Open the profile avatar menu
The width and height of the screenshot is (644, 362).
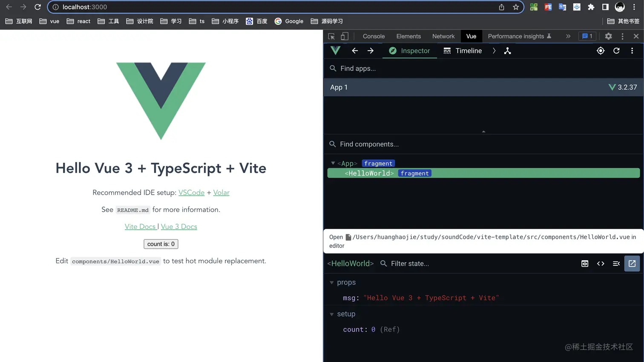(620, 7)
